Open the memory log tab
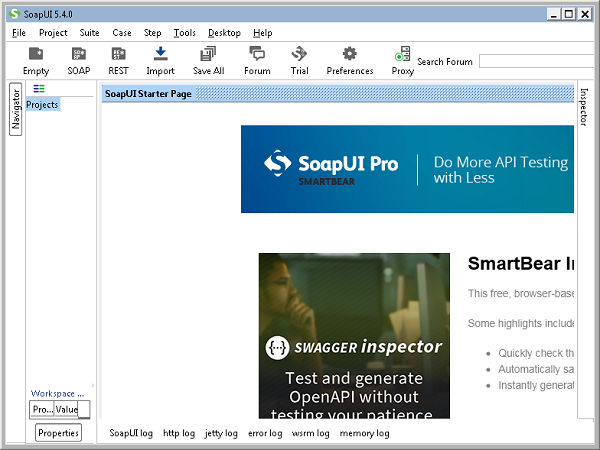Viewport: 600px width, 450px height. [364, 433]
